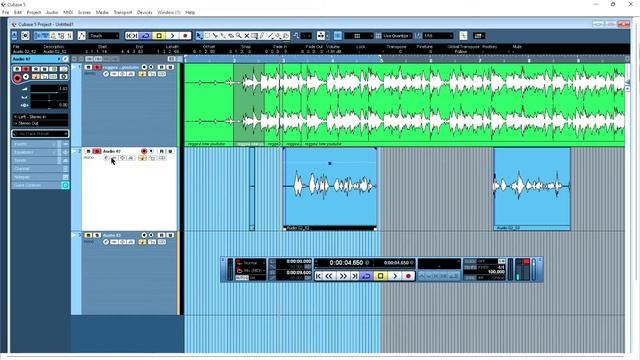The height and width of the screenshot is (360, 640).
Task: Adjust inspector pan slider
Action: tap(49, 97)
